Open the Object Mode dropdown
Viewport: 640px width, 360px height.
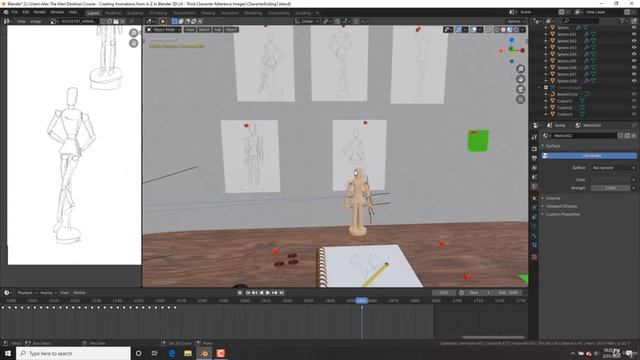[x=164, y=30]
